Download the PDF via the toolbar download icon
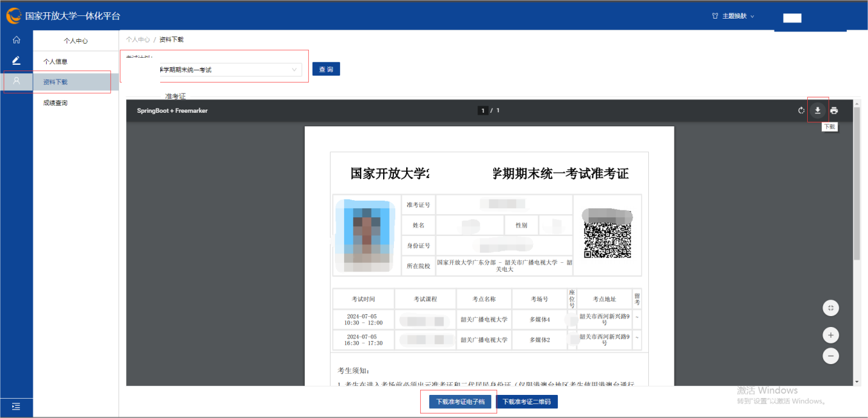 coord(817,110)
